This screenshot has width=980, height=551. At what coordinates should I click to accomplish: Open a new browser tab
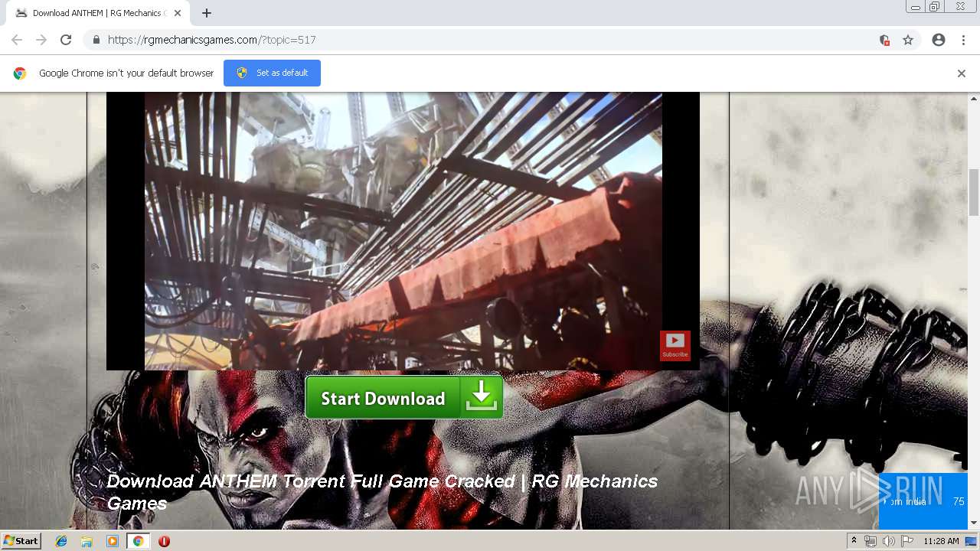[207, 13]
